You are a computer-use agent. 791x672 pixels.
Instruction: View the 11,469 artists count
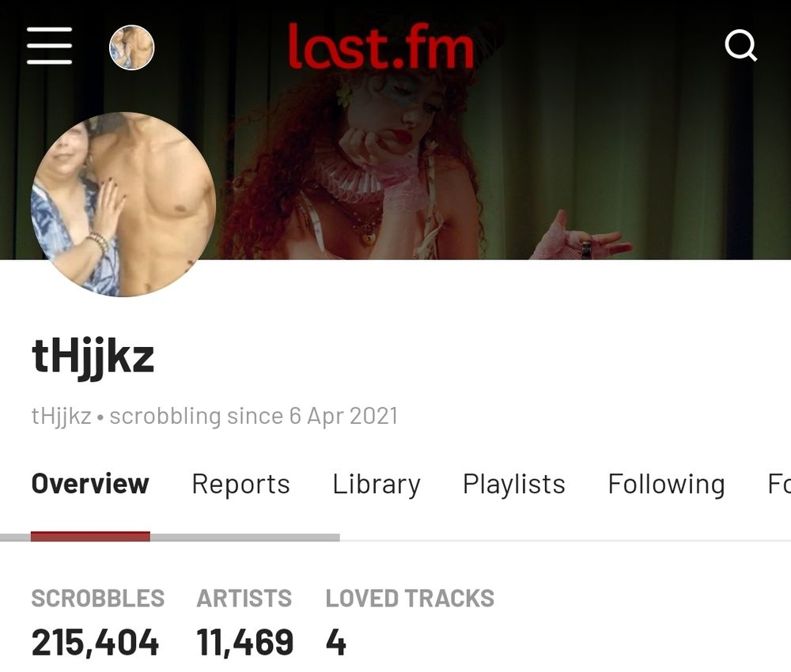coord(244,643)
